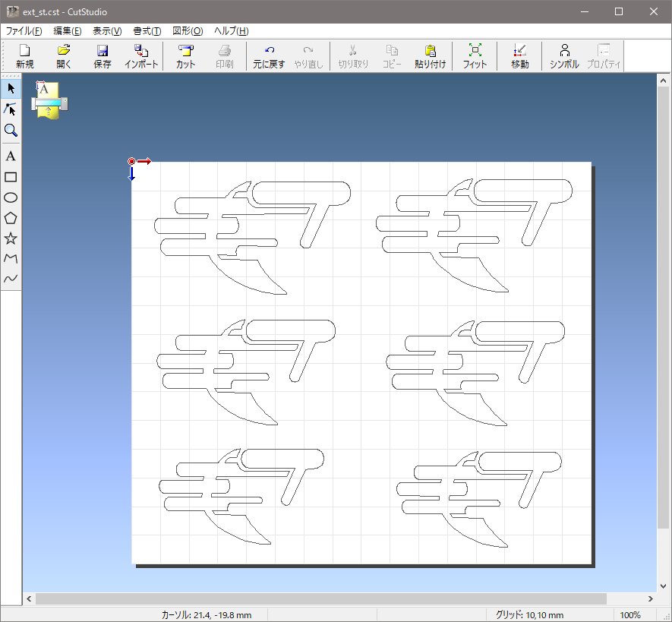Activate the magnifier zoom tool
The width and height of the screenshot is (672, 622).
(x=11, y=131)
